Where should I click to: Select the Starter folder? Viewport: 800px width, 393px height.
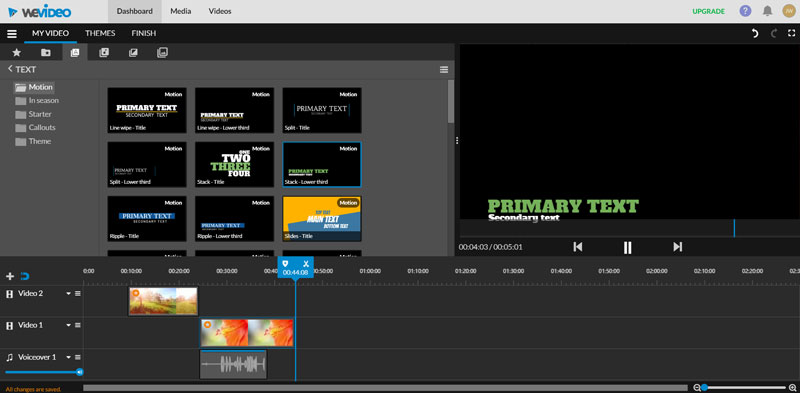tap(33, 114)
